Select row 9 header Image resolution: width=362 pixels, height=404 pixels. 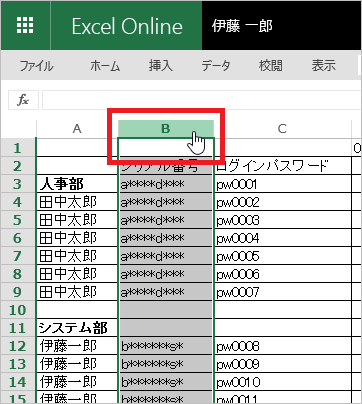[18, 292]
